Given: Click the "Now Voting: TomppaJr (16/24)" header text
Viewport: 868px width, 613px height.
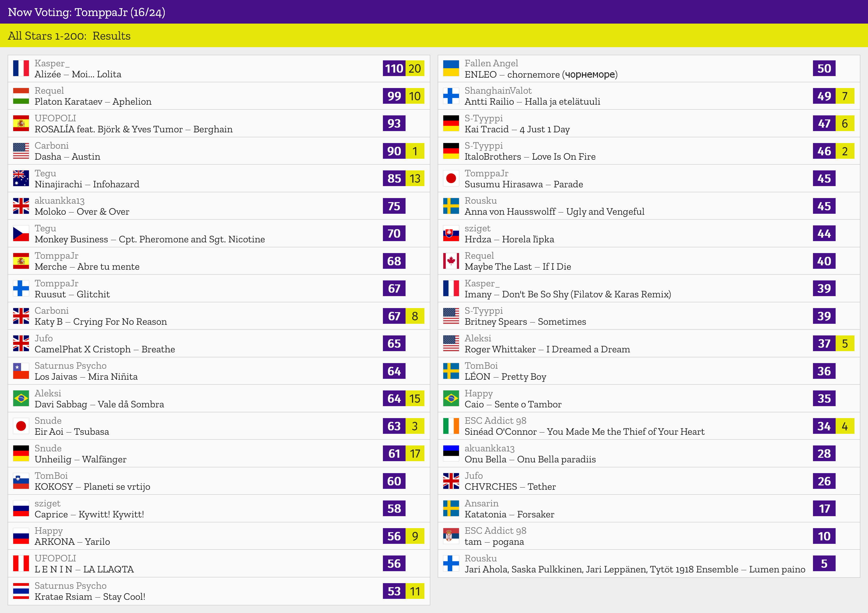Looking at the screenshot, I should [x=86, y=12].
